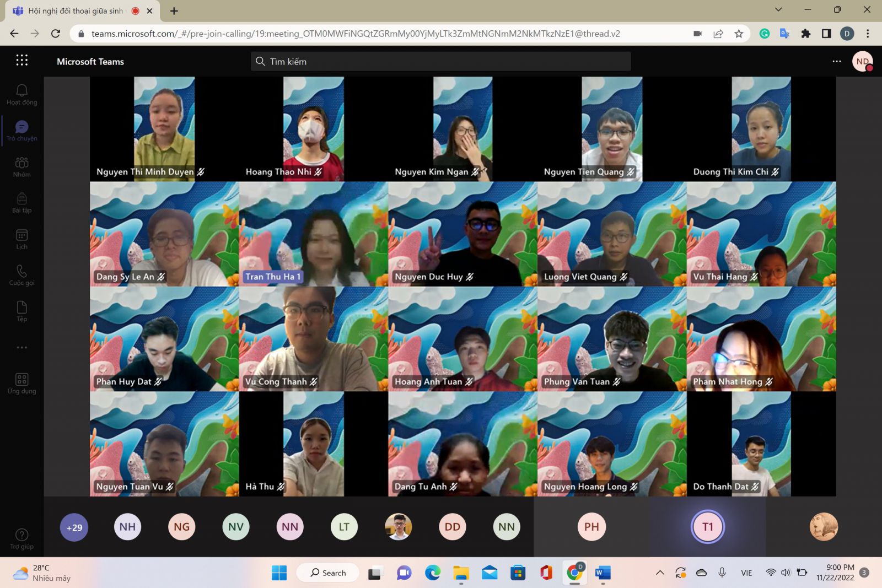Show hidden system tray icons chevron
This screenshot has width=882, height=588.
pyautogui.click(x=660, y=573)
